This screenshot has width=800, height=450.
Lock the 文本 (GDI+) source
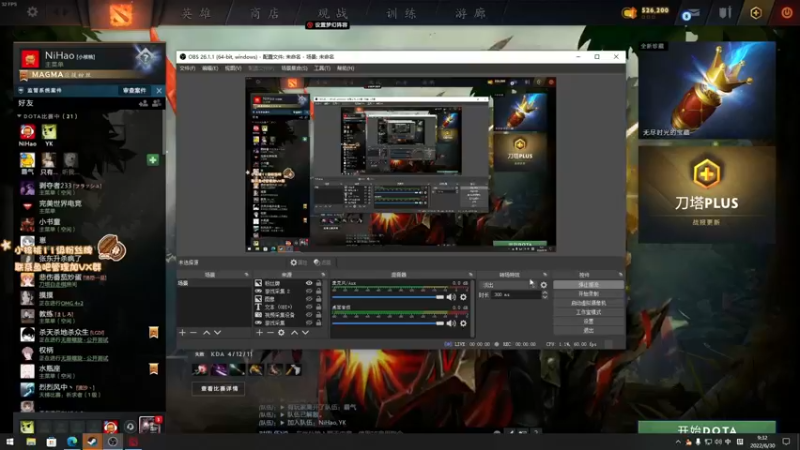(x=318, y=307)
